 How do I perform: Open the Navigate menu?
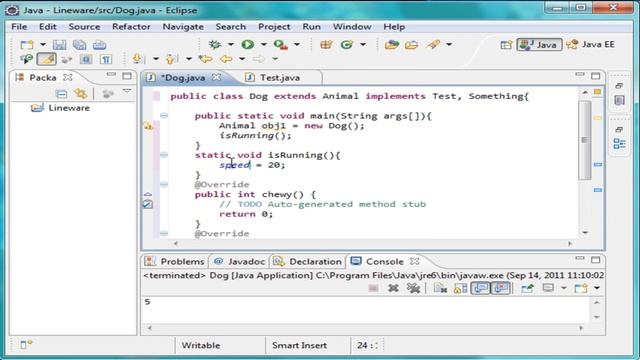pos(183,27)
